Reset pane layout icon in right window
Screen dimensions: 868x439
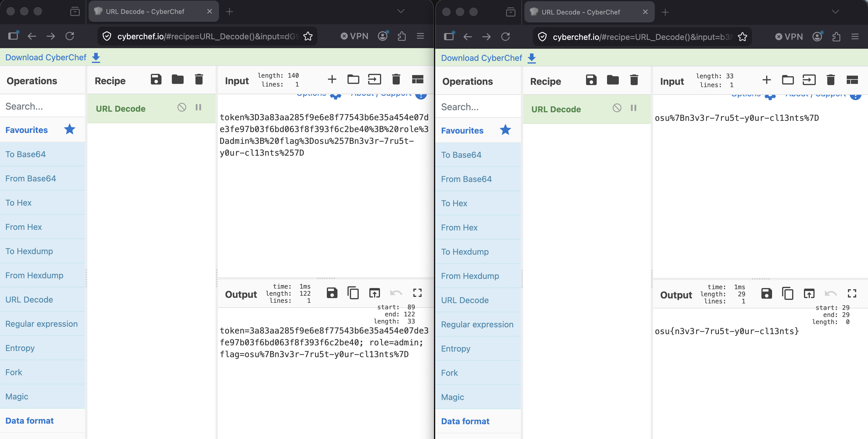(x=852, y=80)
